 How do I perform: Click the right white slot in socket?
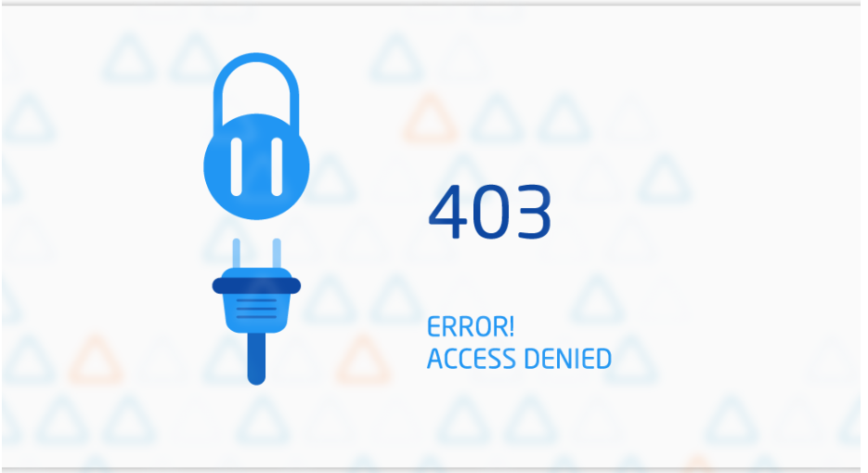tap(277, 166)
